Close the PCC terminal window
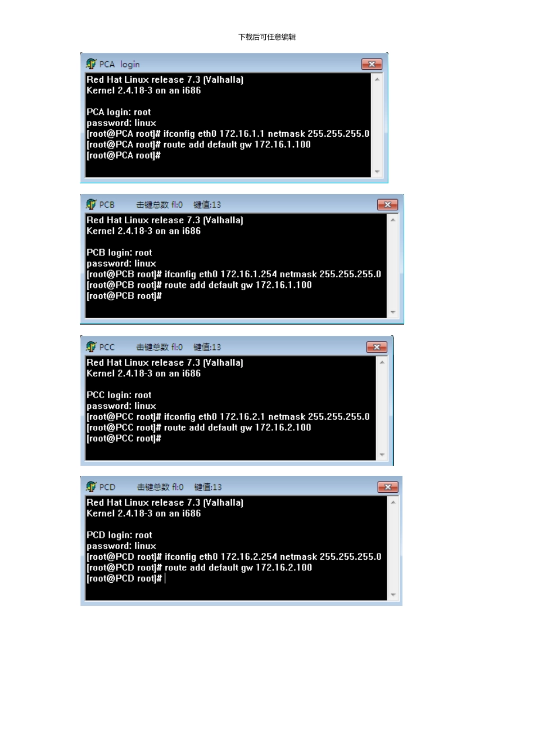This screenshot has height=756, width=534. 377,347
